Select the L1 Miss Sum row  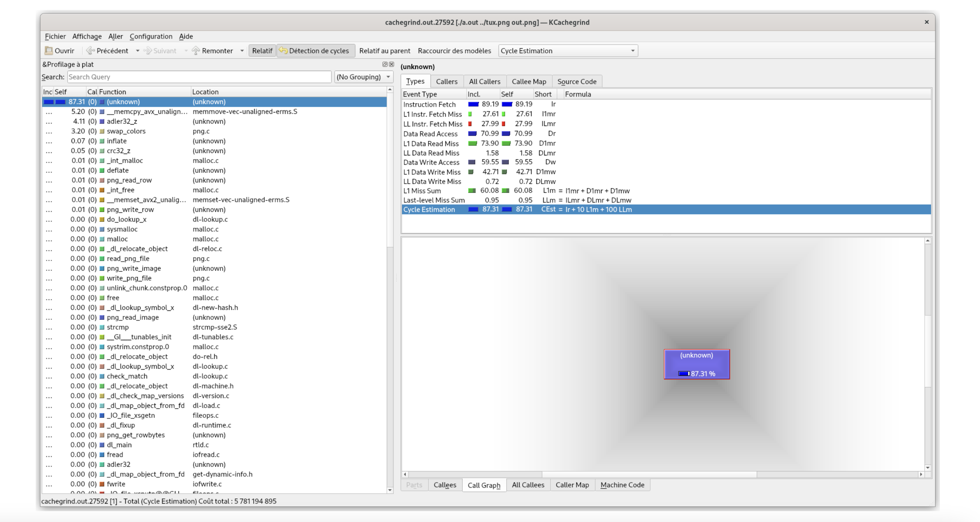[666, 191]
